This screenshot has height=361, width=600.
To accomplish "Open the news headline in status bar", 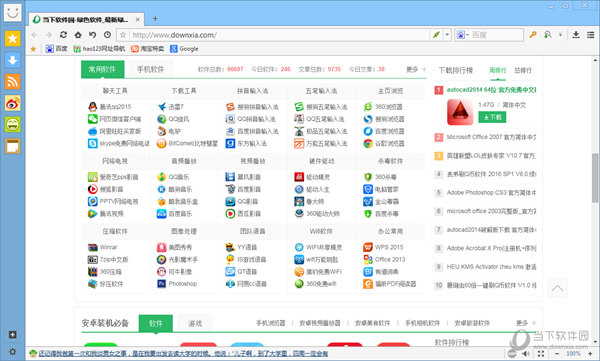I will tap(183, 354).
